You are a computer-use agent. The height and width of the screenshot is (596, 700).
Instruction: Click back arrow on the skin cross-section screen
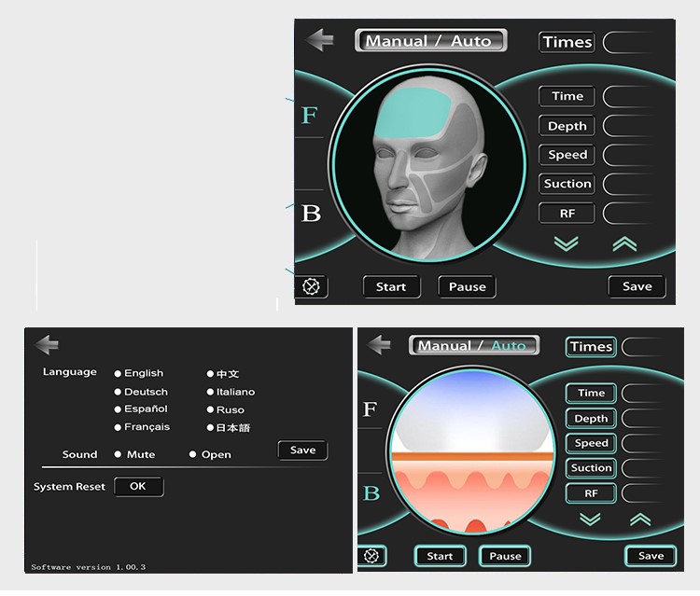(378, 344)
